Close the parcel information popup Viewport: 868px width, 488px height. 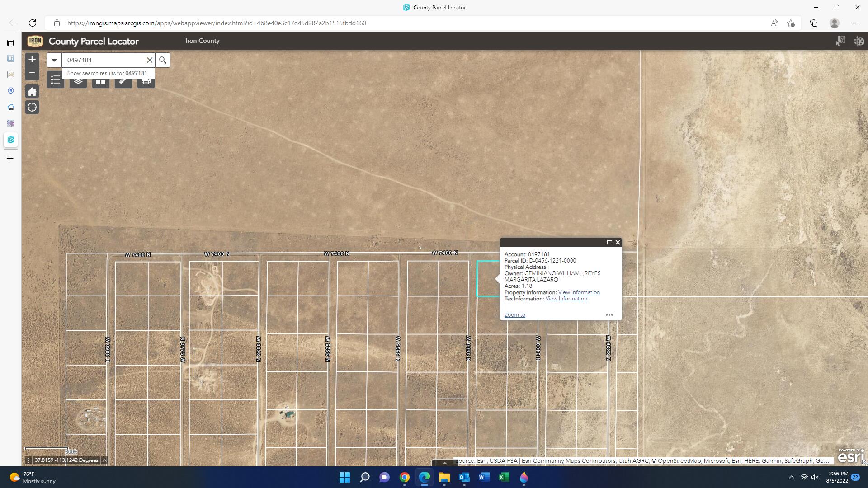coord(618,242)
